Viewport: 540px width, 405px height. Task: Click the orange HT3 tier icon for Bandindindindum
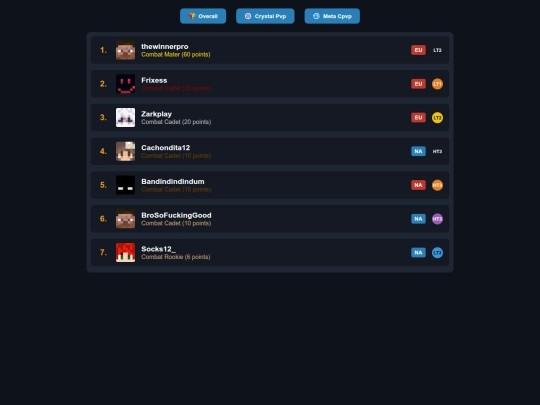point(437,185)
